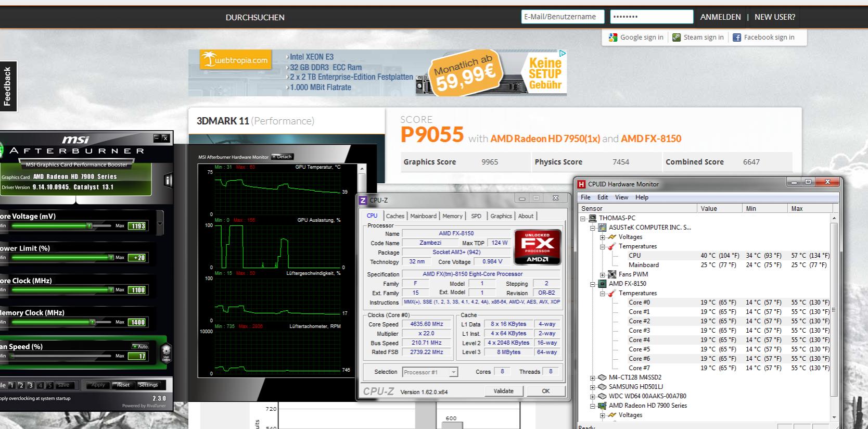The width and height of the screenshot is (868, 429).
Task: Click the NEW USER? link
Action: coord(775,17)
